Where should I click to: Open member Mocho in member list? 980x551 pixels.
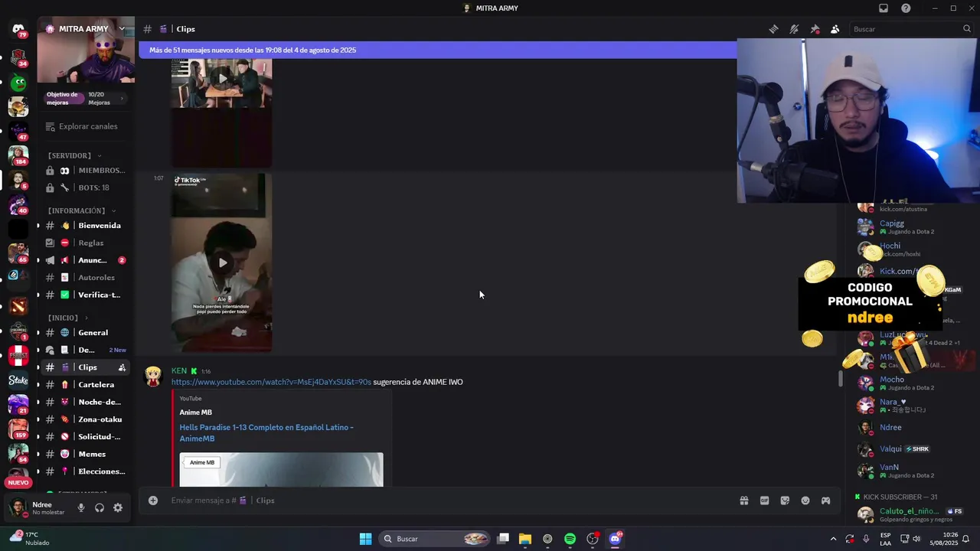(x=892, y=380)
